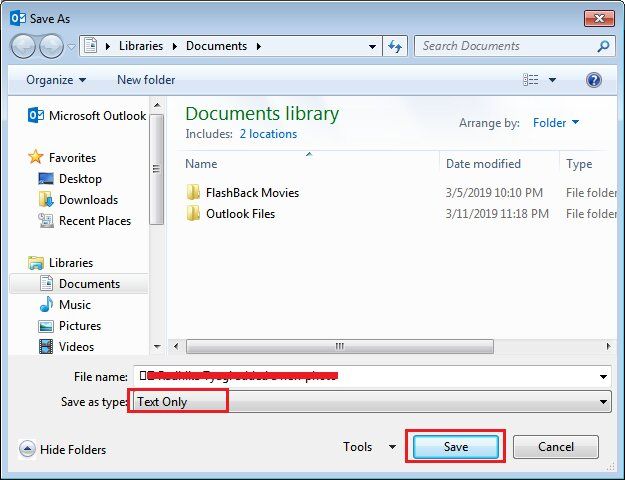Click the Microsoft Outlook icon in sidebar
625x480 pixels.
click(36, 115)
